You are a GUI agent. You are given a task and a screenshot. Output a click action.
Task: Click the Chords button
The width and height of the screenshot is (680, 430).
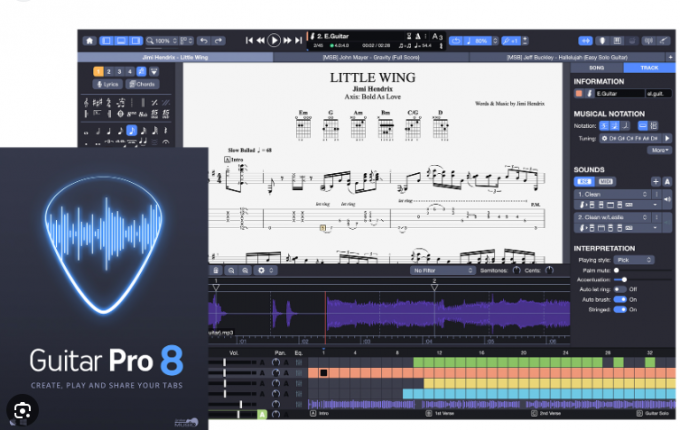[140, 84]
